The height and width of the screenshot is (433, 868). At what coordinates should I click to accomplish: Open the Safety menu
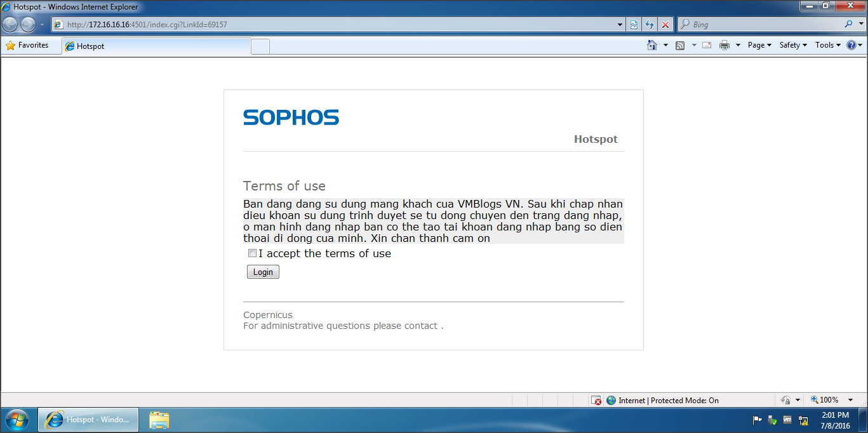pos(792,45)
